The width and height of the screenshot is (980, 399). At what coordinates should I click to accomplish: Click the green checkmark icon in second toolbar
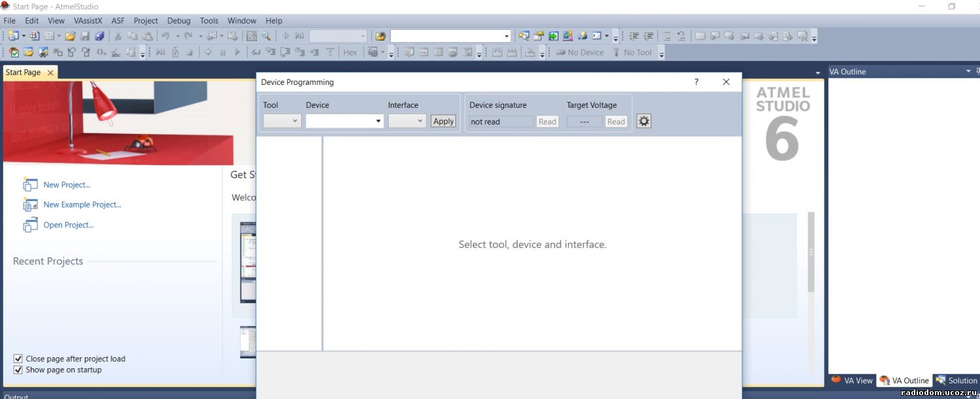tap(14, 52)
